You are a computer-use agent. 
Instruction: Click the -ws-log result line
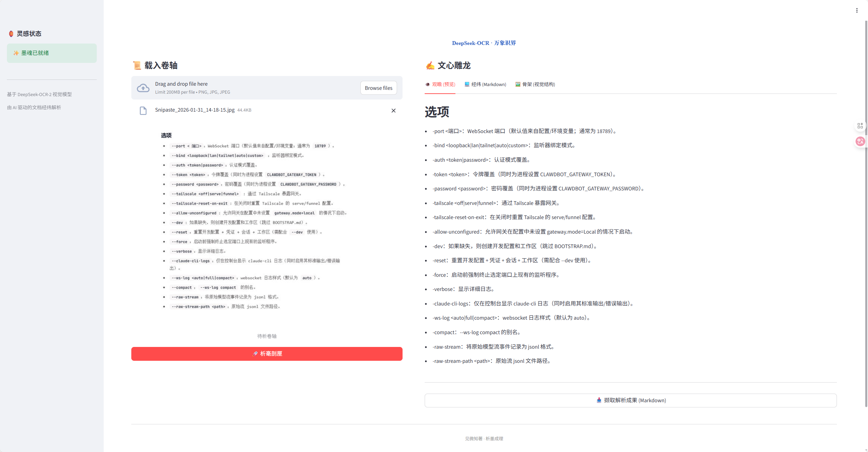(x=512, y=318)
